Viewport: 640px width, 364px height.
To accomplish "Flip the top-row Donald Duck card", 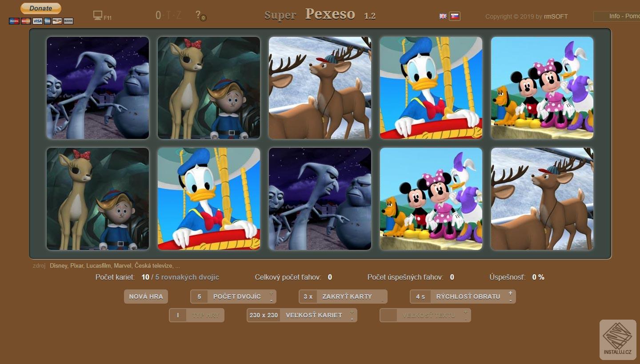I will click(x=431, y=88).
